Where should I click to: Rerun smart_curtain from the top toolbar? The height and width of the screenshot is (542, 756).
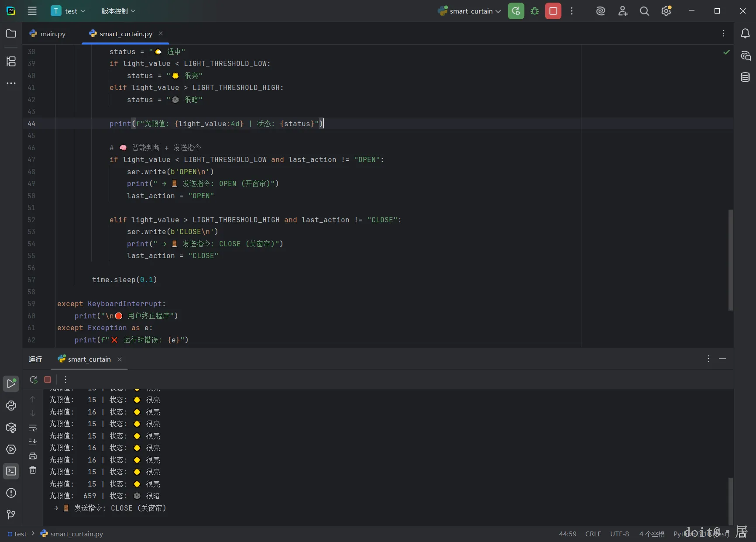(x=516, y=11)
